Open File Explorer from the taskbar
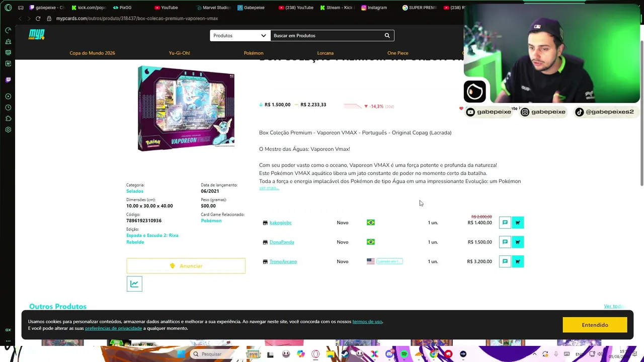Screen dimensions: 644x362 tap(331, 354)
